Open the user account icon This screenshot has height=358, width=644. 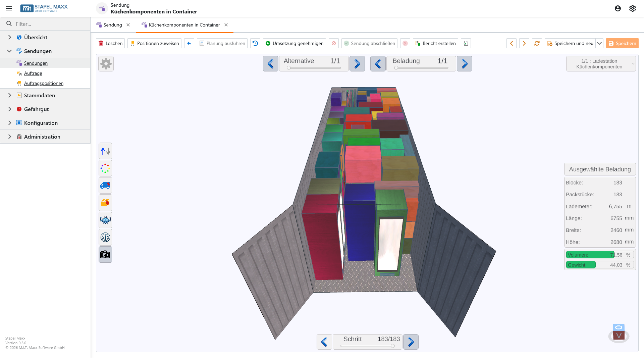pos(618,8)
